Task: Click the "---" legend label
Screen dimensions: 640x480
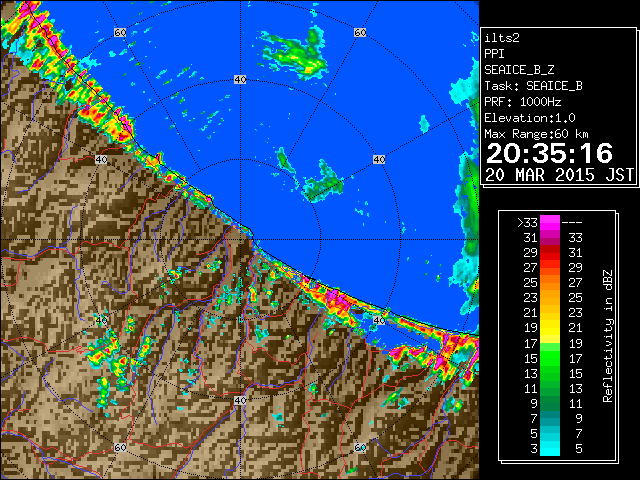Action: (x=572, y=222)
